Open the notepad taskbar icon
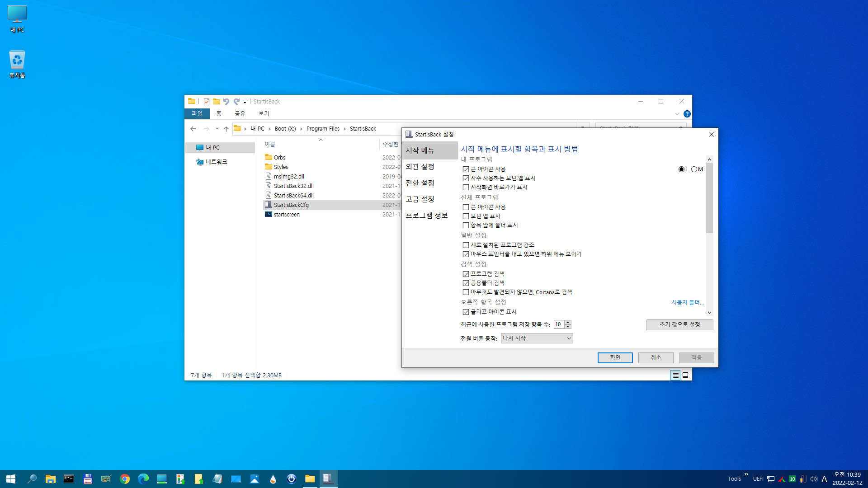This screenshot has height=488, width=868. (217, 479)
